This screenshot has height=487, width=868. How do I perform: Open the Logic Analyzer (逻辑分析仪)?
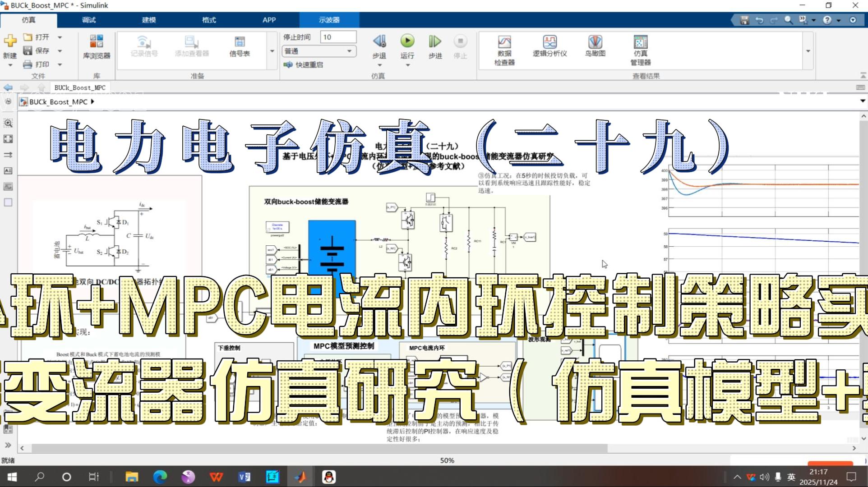(x=549, y=43)
